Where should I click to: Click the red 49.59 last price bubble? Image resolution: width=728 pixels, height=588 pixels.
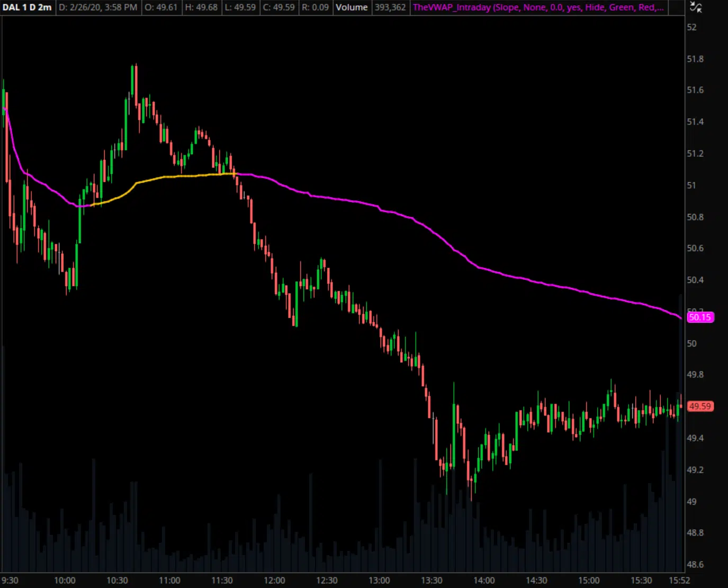click(x=700, y=406)
